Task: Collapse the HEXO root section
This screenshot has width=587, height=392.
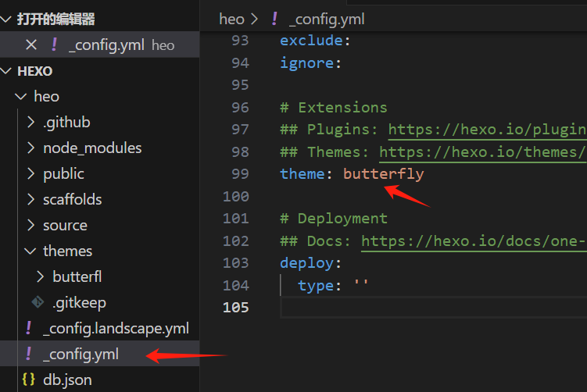Action: coord(6,71)
